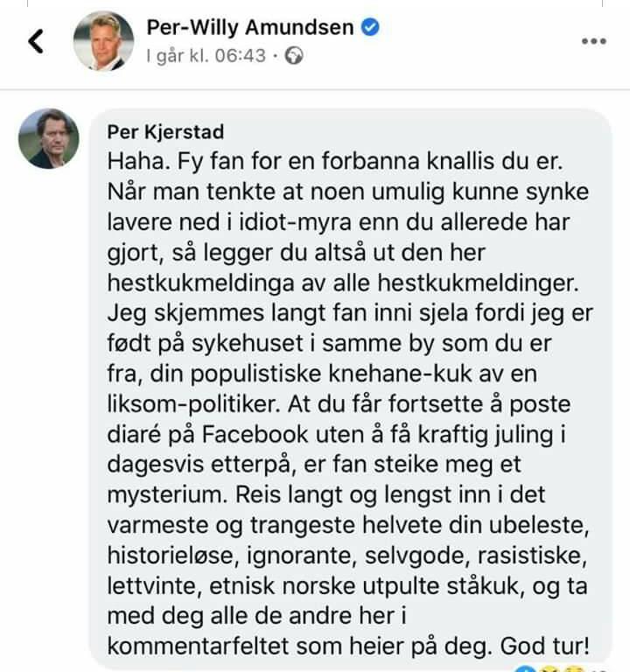Click the globe public-audience icon
This screenshot has height=672, width=630.
coord(294,56)
